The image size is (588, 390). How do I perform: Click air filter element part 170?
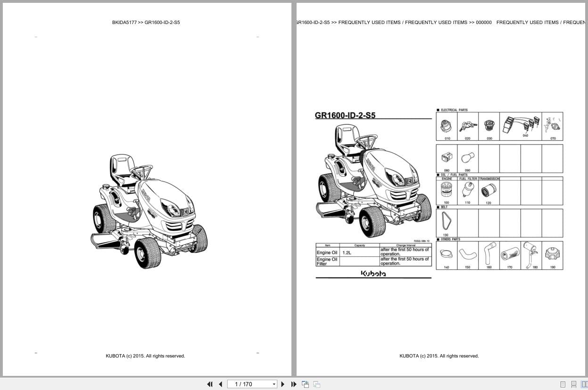click(510, 254)
